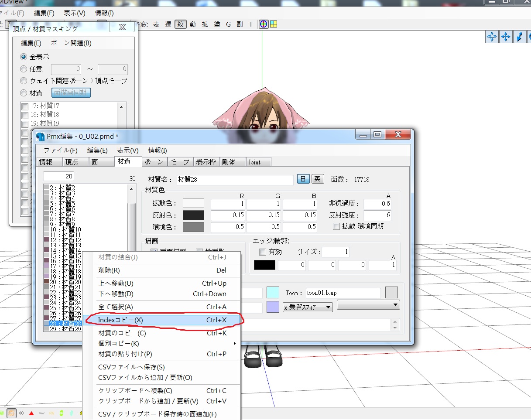Screen dimensions: 531x420
Task: Click the orange hatched selection icon in bottom bar
Action: (x=12, y=413)
